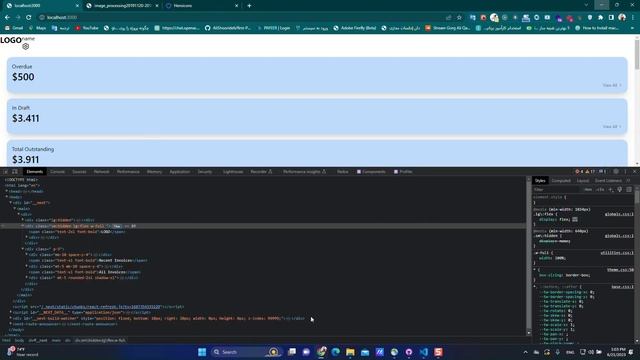Viewport: 640px width, 360px height.
Task: Select the All Invoices span in the DOM tree
Action: (84, 272)
